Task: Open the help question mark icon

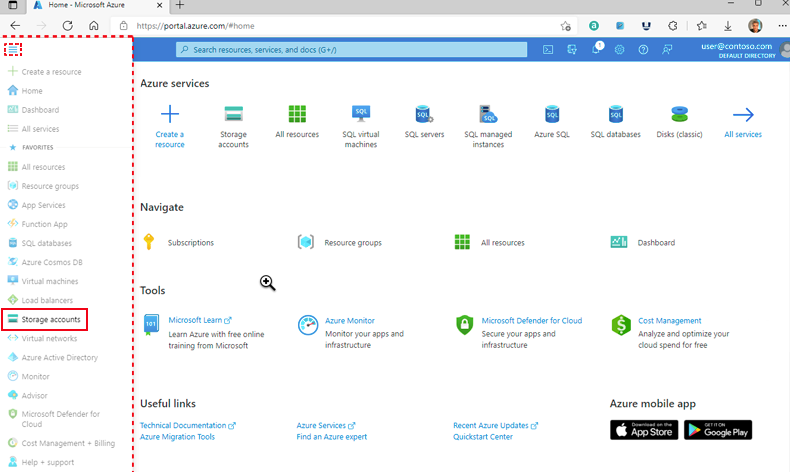Action: click(643, 49)
